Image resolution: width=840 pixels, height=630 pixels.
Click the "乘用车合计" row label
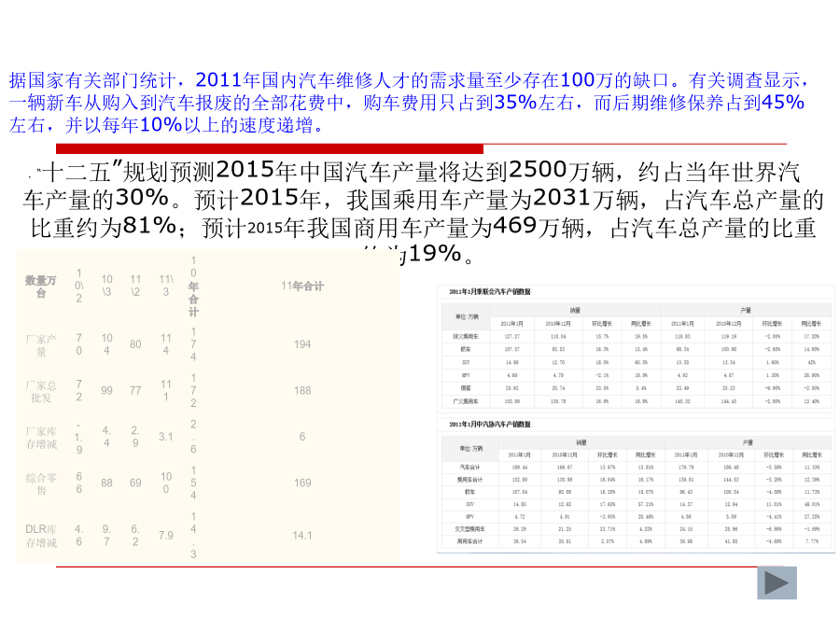(469, 480)
